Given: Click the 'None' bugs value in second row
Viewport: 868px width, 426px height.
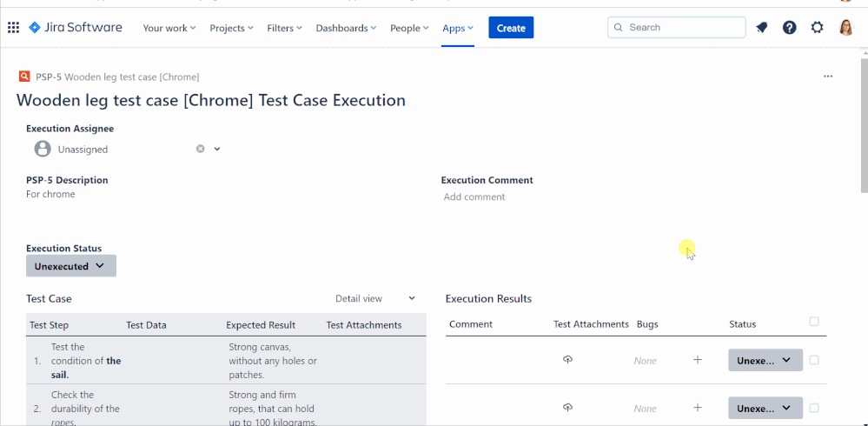Looking at the screenshot, I should coord(646,409).
